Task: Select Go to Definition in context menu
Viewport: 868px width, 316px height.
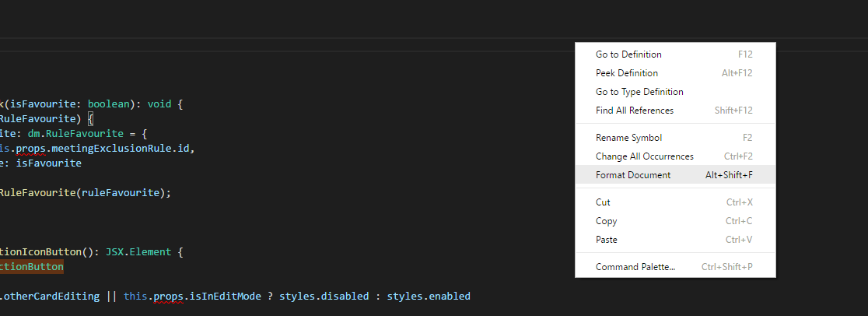Action: click(675, 54)
